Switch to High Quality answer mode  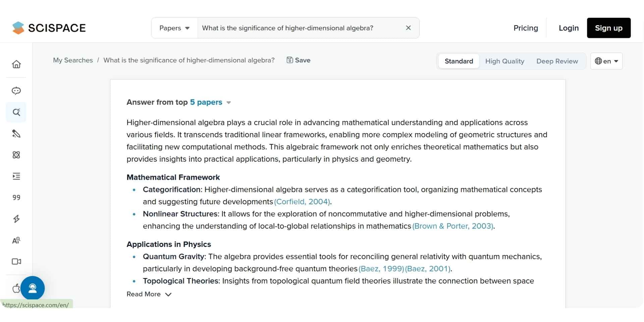pos(504,61)
